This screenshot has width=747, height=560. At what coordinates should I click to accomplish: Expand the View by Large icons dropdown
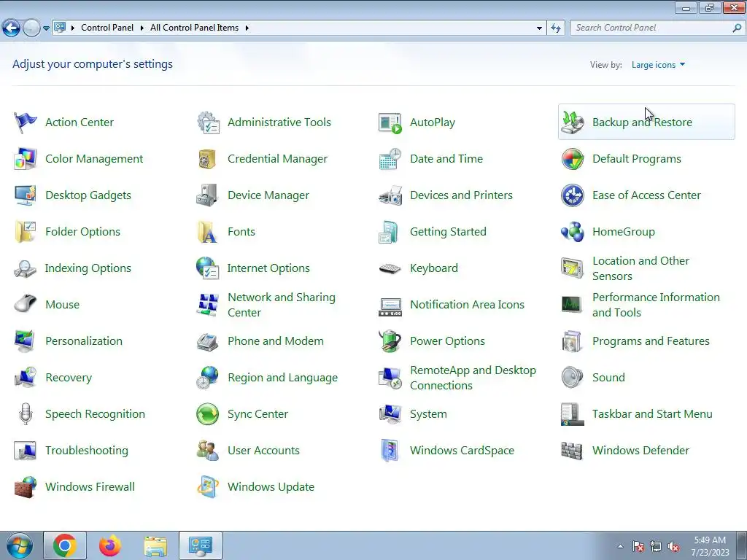[x=658, y=65]
